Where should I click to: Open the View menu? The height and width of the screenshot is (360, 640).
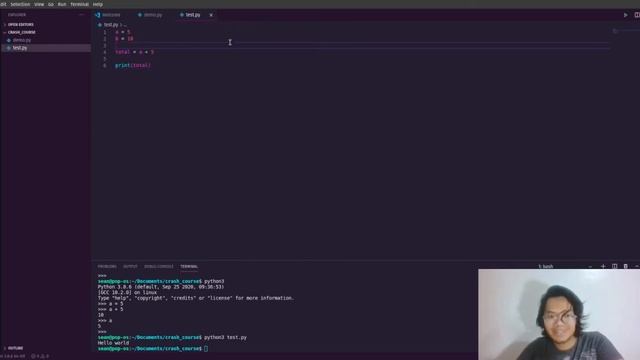[39, 4]
